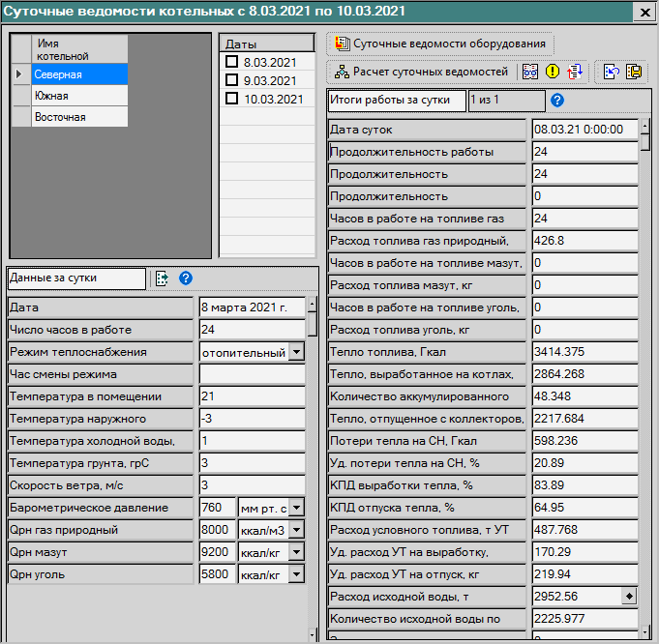Enable the 10.03.2021 date checkbox
Image resolution: width=659 pixels, height=644 pixels.
pos(231,99)
